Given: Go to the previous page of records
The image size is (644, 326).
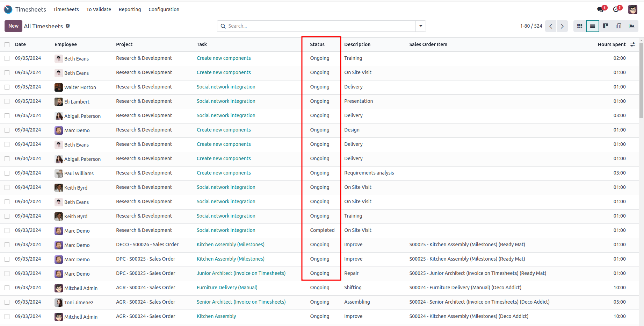Looking at the screenshot, I should click(x=551, y=26).
